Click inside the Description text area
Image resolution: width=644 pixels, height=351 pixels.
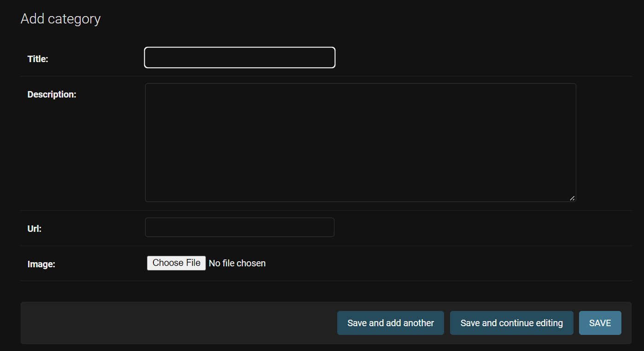360,143
